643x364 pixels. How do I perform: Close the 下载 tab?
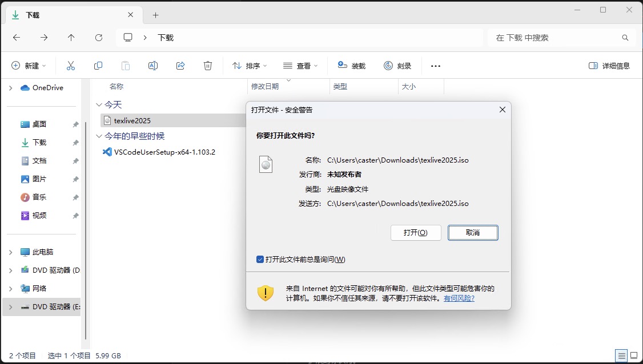130,15
